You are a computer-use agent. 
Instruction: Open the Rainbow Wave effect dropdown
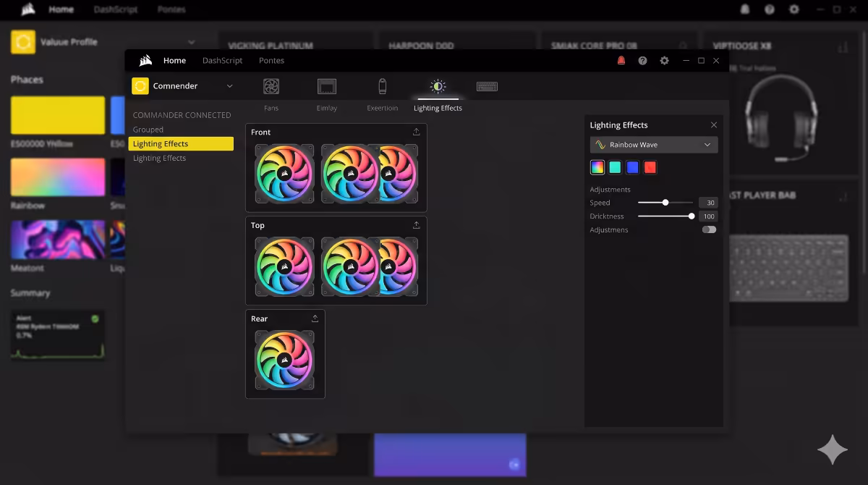(x=654, y=145)
